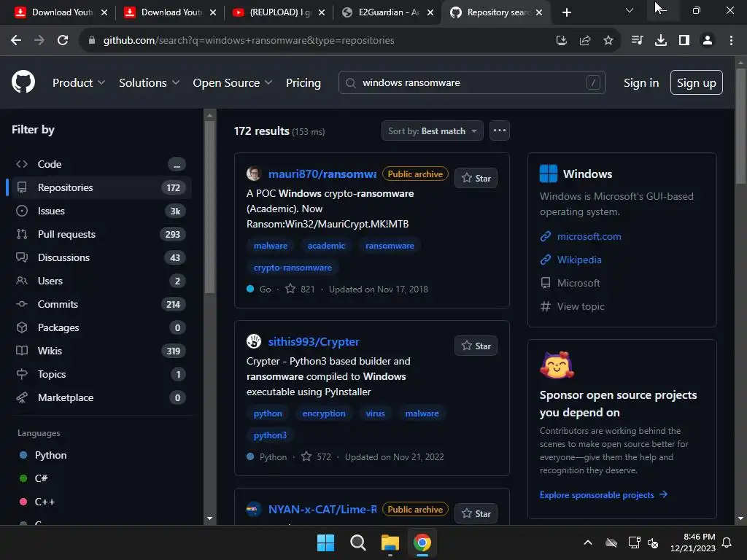Open the mauri870/ransomware repository
The width and height of the screenshot is (747, 560).
(x=322, y=174)
